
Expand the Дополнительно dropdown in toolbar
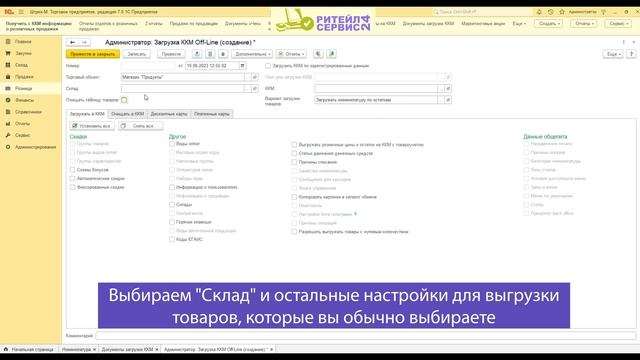click(252, 54)
